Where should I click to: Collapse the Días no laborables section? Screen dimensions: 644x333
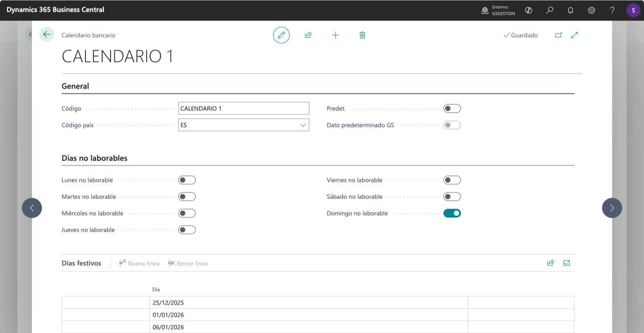(x=94, y=158)
